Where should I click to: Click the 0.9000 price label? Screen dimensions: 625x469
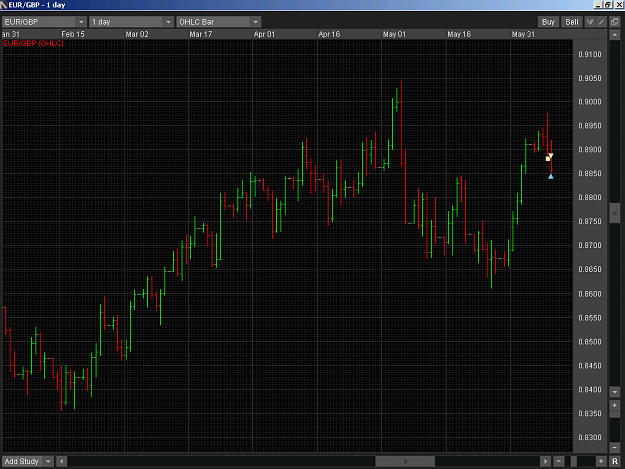click(590, 102)
